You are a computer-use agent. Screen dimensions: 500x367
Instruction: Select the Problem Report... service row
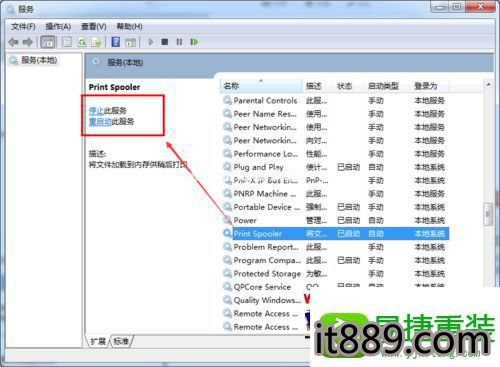click(x=335, y=247)
